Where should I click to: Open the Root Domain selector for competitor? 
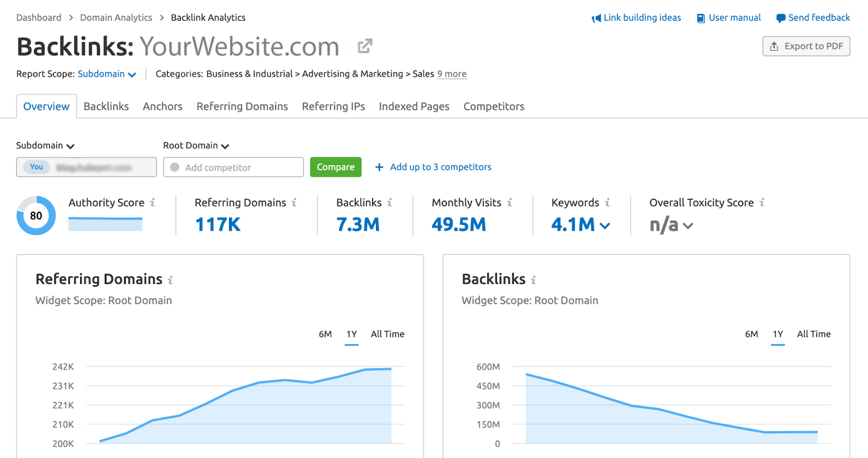click(196, 145)
